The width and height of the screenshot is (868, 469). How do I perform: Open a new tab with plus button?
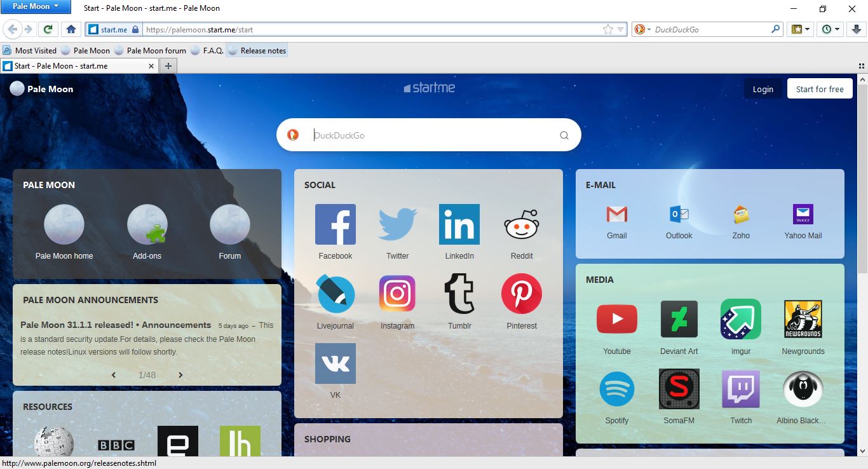[168, 66]
